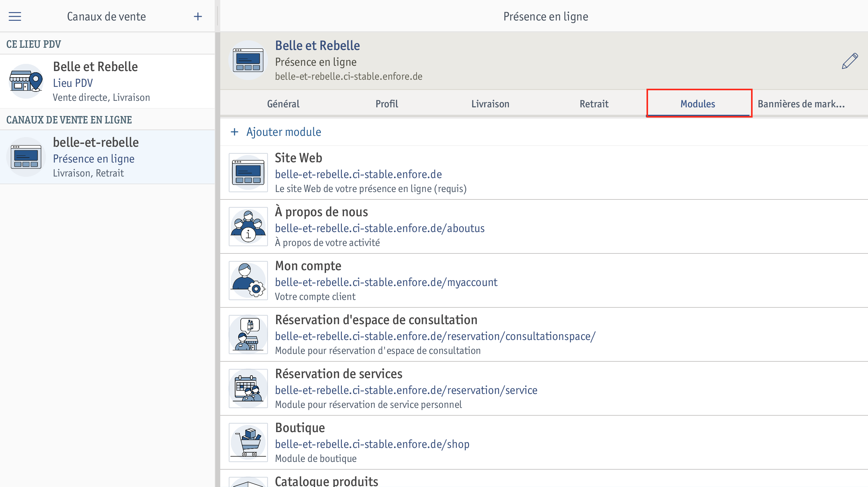Viewport: 868px width, 487px height.
Task: Click Réservation d'espace de consultation title
Action: [x=376, y=319]
